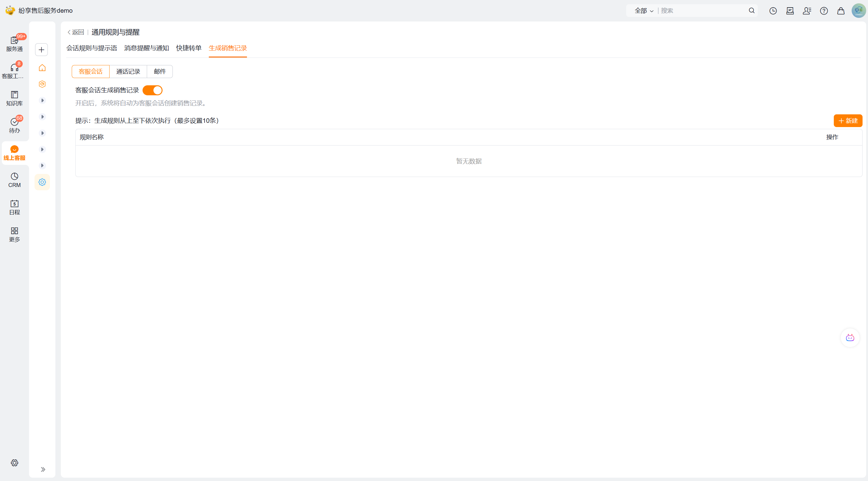Viewport: 868px width, 481px height.
Task: Click the 新建 button
Action: pos(847,121)
